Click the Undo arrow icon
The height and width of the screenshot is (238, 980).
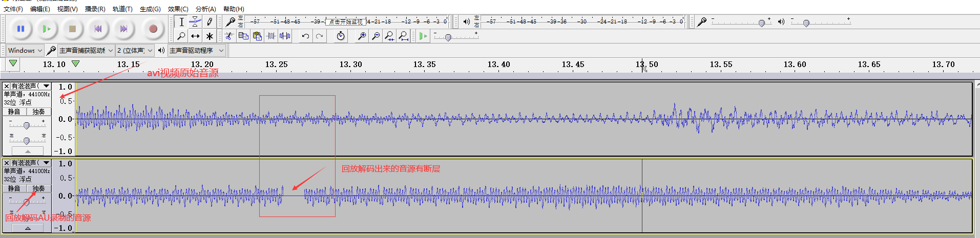305,36
